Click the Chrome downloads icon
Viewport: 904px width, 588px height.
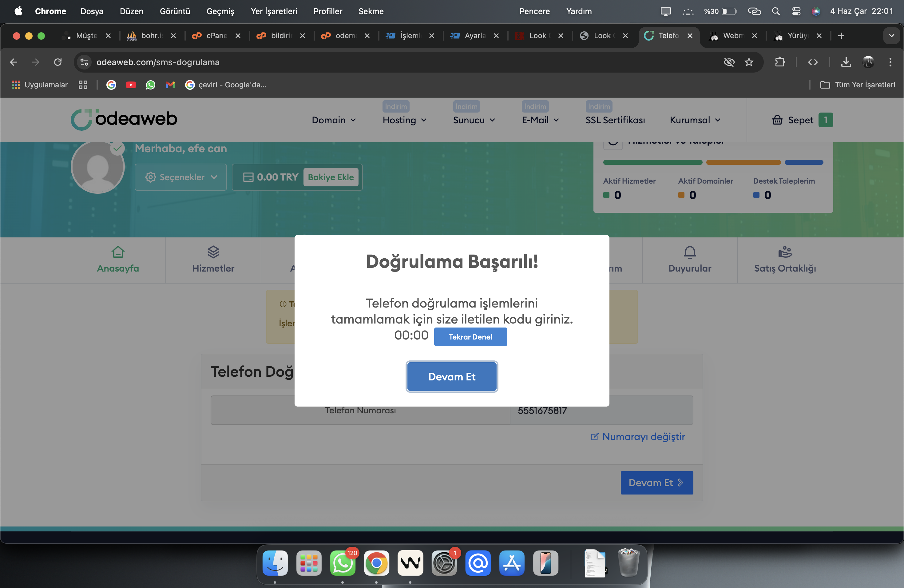pyautogui.click(x=846, y=62)
